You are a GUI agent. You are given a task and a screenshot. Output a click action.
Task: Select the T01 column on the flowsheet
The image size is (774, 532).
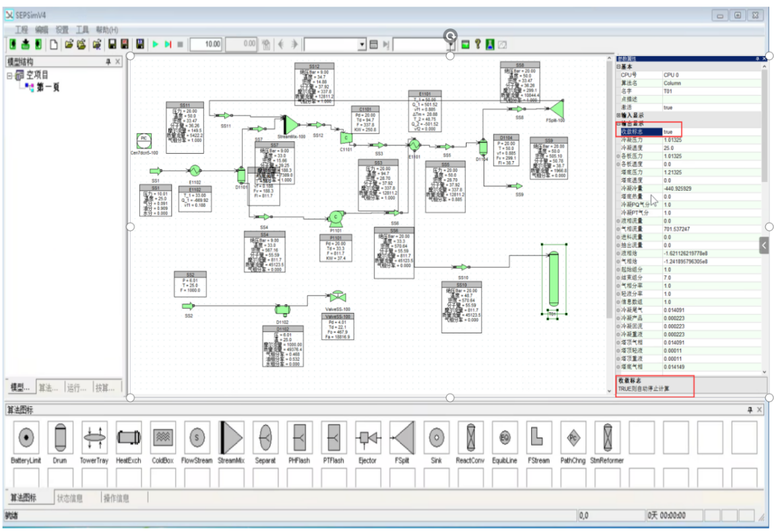(x=553, y=281)
